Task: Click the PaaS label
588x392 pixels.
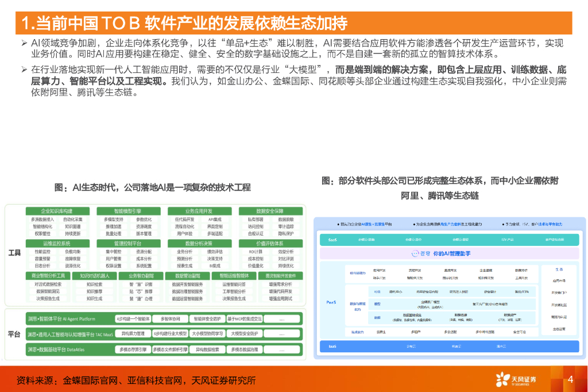Action: point(331,302)
